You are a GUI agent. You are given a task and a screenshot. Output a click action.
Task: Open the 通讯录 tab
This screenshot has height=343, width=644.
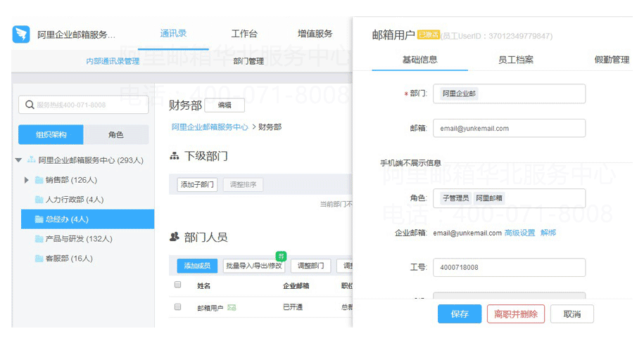point(173,34)
